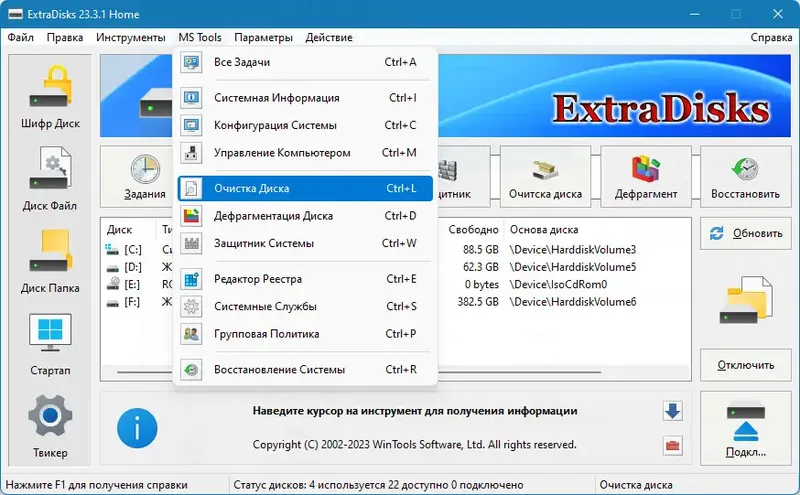Viewport: 800px width, 495px height.
Task: Open the Параметры menu
Action: coord(263,37)
